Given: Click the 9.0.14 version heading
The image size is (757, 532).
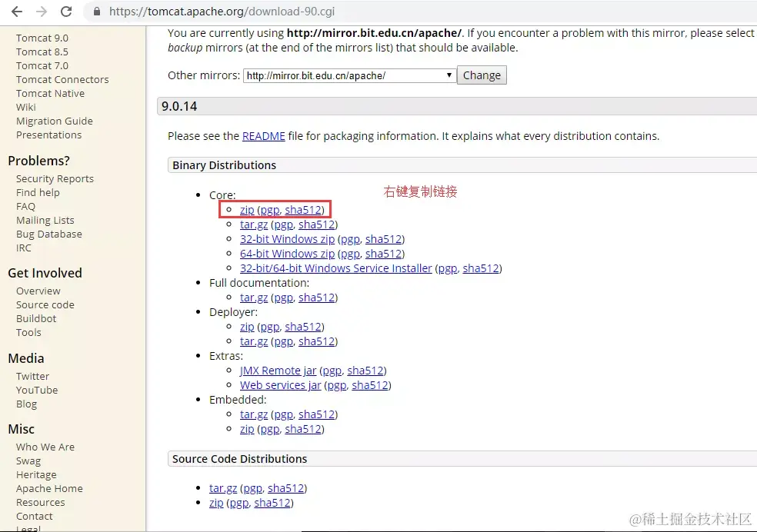Looking at the screenshot, I should click(x=179, y=107).
